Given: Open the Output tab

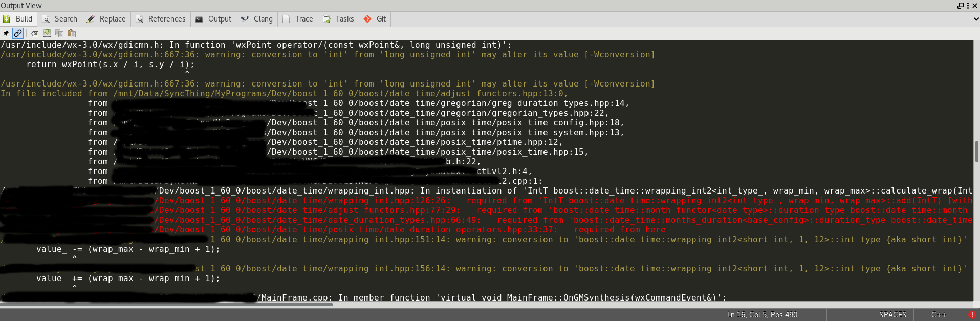Looking at the screenshot, I should (x=214, y=19).
